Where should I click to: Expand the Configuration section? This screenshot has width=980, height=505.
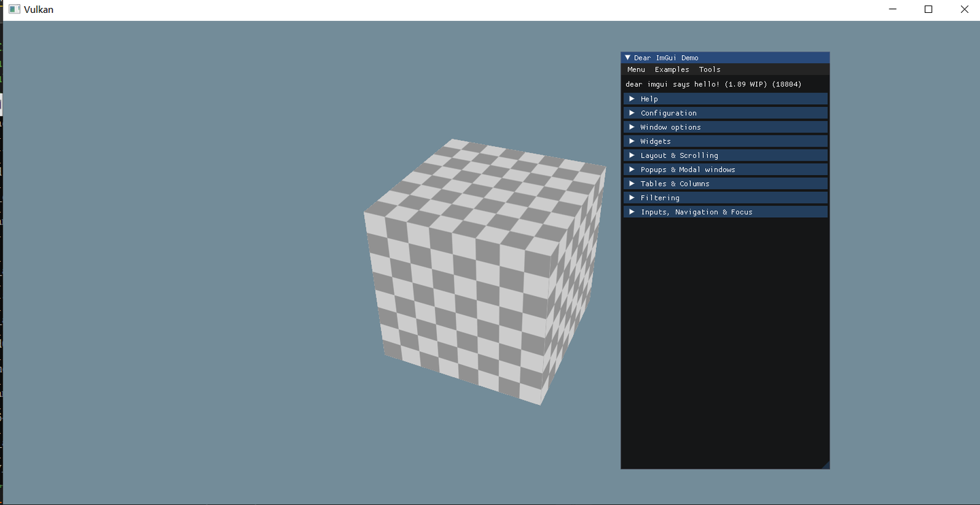(725, 113)
